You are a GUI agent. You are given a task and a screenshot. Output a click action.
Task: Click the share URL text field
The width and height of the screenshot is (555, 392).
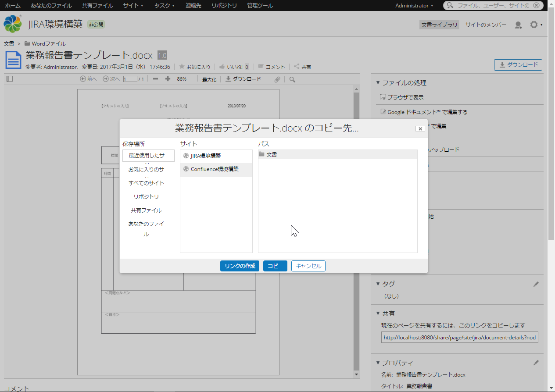(x=459, y=338)
